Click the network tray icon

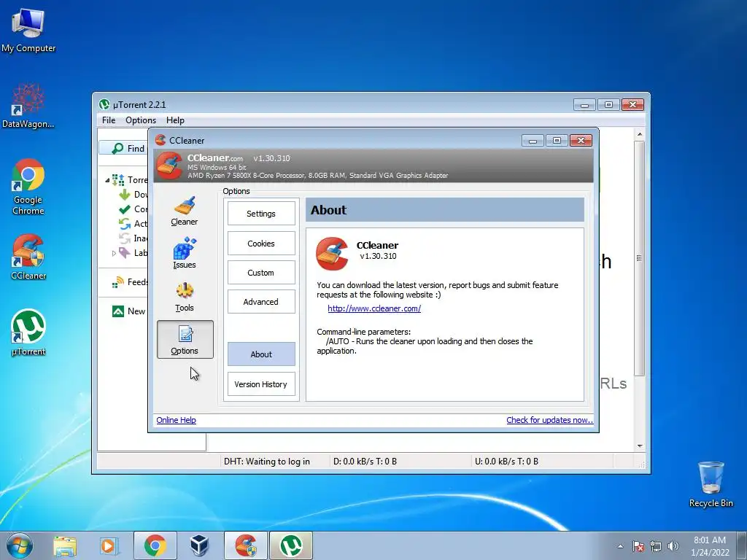click(656, 547)
